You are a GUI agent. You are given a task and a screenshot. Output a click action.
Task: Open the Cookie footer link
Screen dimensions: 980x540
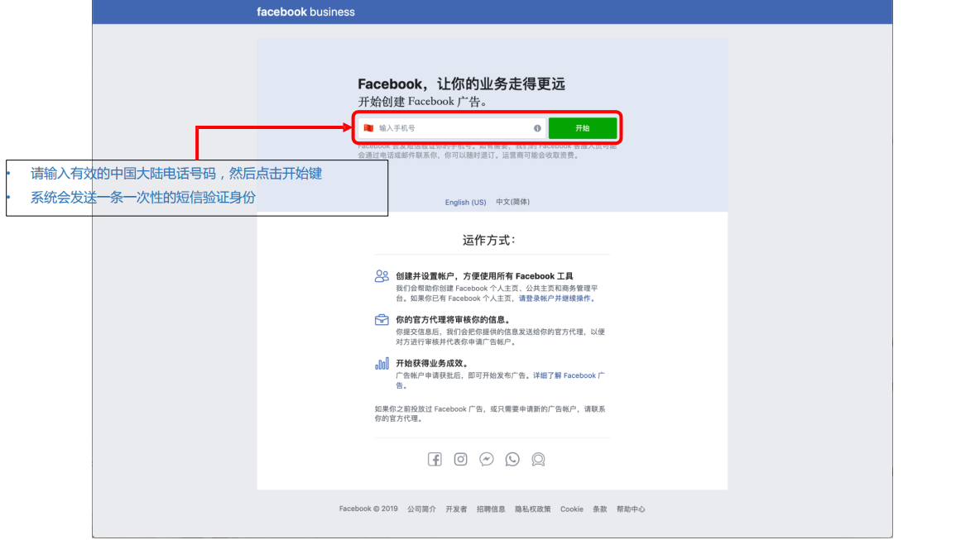[x=572, y=509]
